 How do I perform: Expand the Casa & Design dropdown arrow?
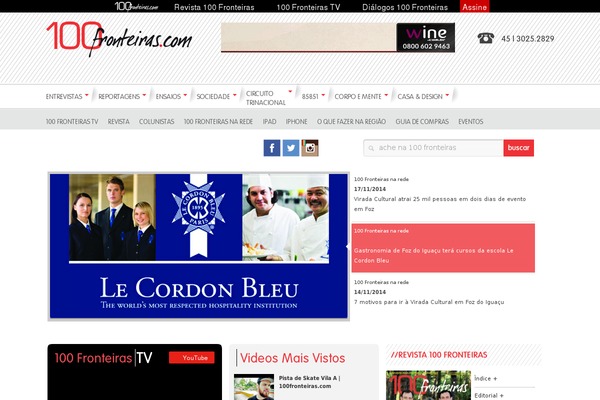[x=447, y=95]
